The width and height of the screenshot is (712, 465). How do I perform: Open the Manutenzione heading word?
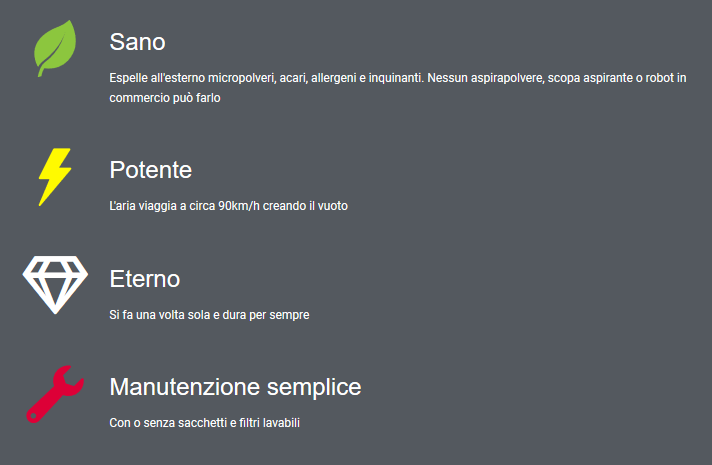click(x=185, y=387)
